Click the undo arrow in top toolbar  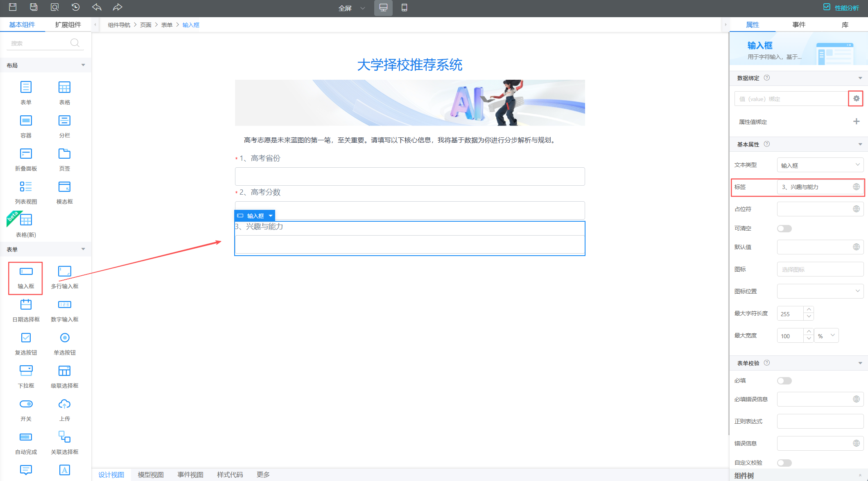(x=97, y=7)
